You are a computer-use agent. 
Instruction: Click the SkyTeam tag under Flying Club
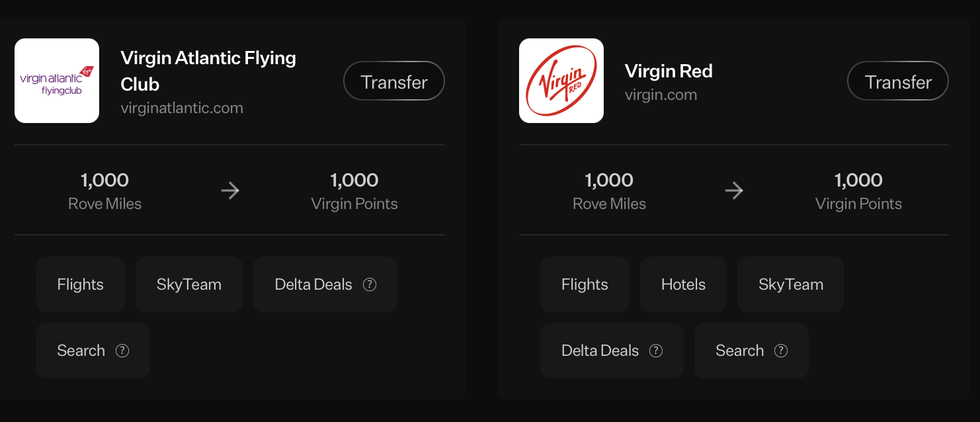[x=189, y=284]
